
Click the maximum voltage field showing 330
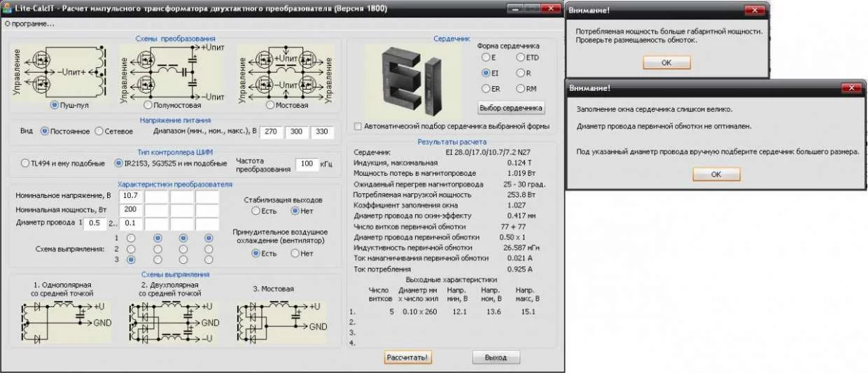[322, 132]
